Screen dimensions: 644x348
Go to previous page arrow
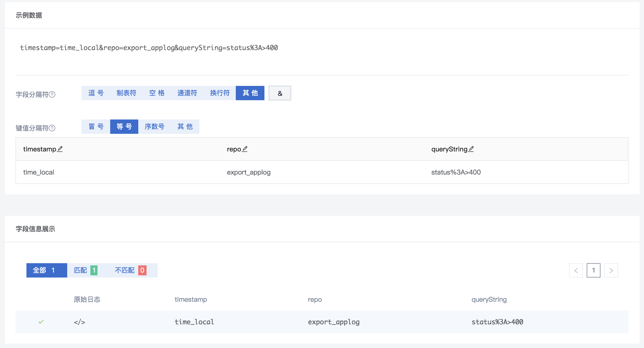coord(576,270)
